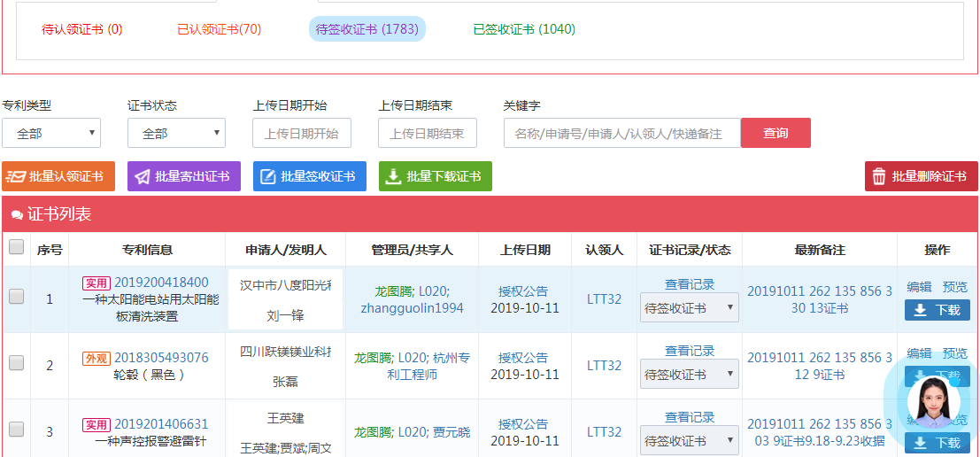Screen dimensions: 980x457
Task: Open the 专利类型 dropdown
Action: pos(51,133)
